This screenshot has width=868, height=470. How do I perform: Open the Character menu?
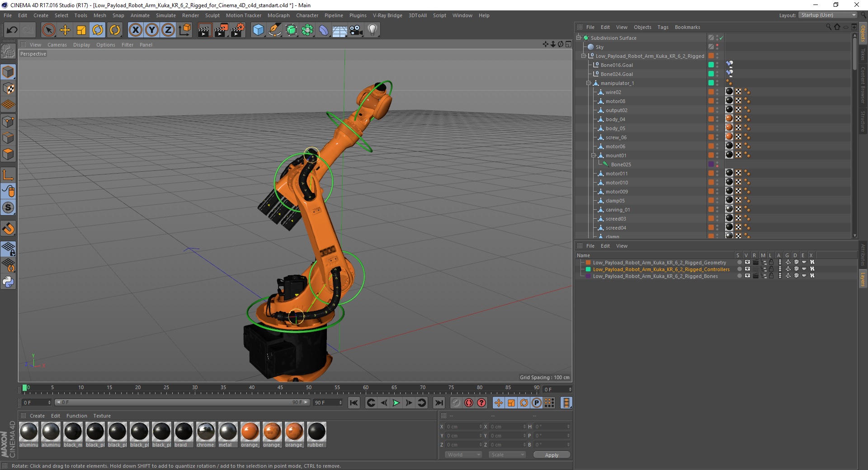[x=307, y=15]
